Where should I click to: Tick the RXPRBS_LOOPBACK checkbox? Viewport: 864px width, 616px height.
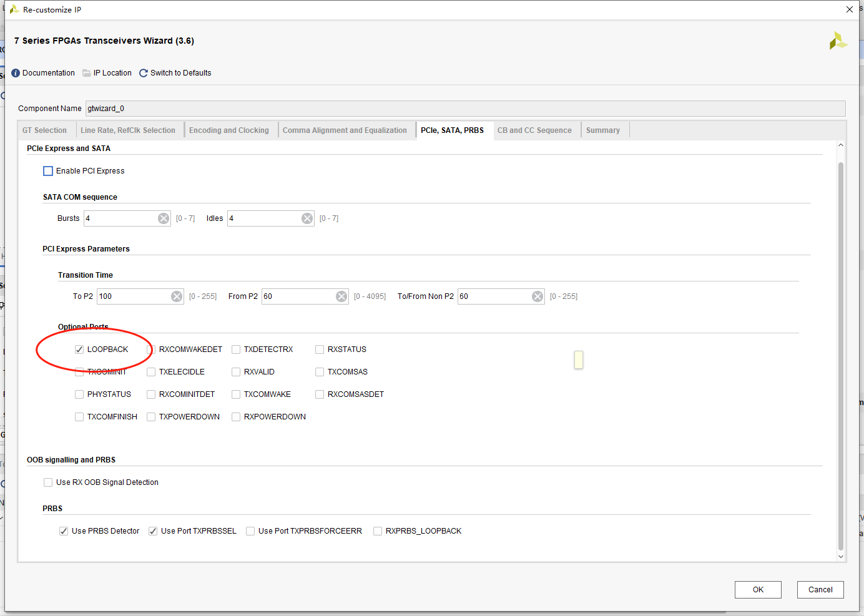coord(378,531)
